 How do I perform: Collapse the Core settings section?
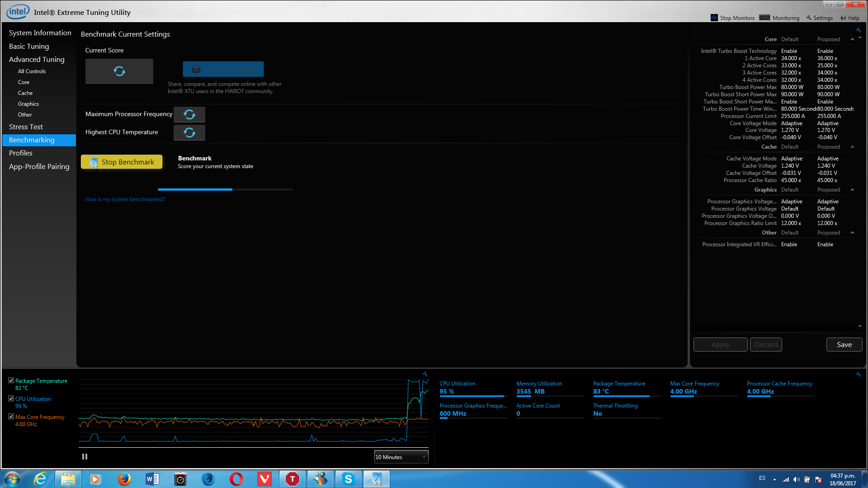tap(852, 39)
